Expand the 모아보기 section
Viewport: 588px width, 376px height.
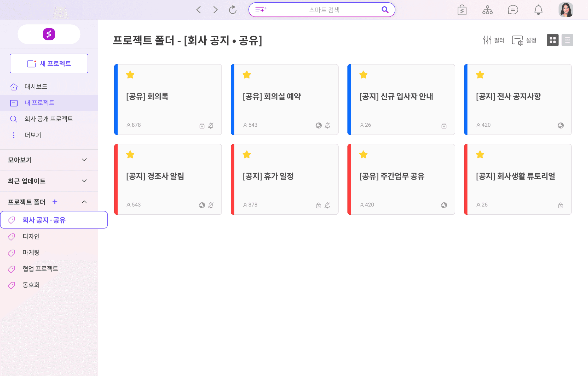[x=84, y=160]
